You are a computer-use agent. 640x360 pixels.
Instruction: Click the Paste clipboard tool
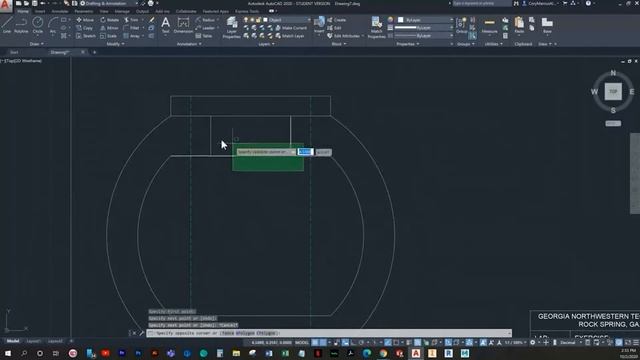(519, 25)
